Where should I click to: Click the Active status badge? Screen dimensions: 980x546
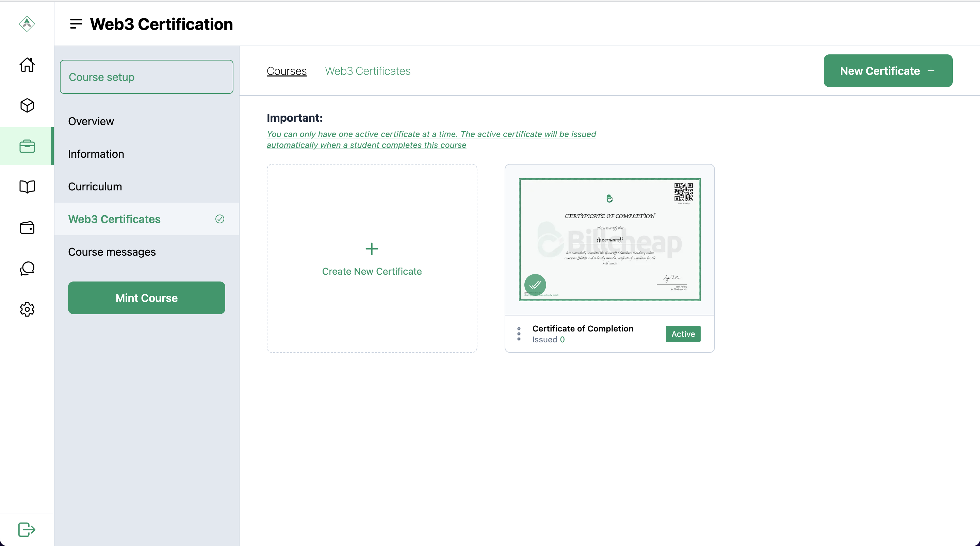pos(683,334)
